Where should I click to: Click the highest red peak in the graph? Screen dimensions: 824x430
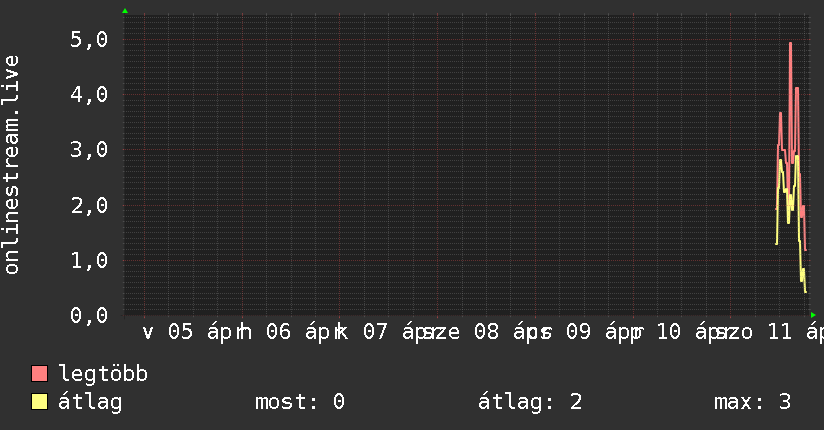pyautogui.click(x=790, y=44)
